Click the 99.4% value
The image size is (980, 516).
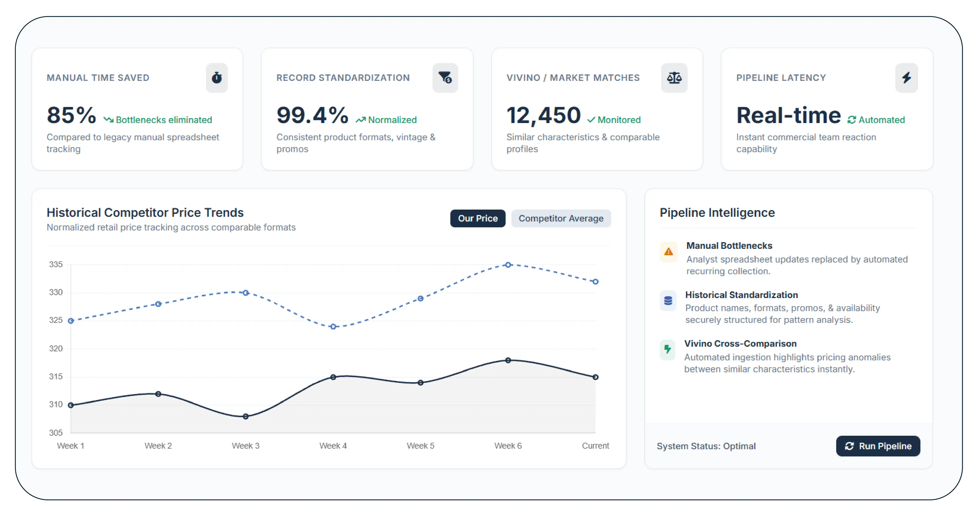point(312,115)
